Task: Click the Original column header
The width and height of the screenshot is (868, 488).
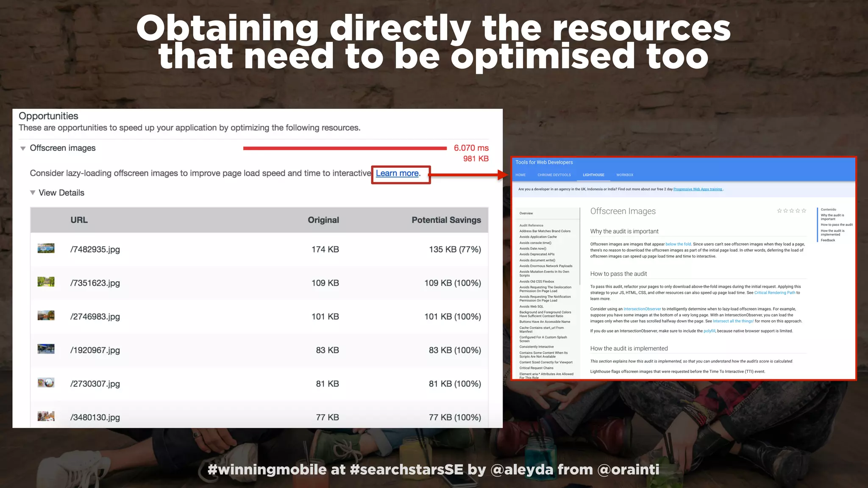Action: click(323, 220)
